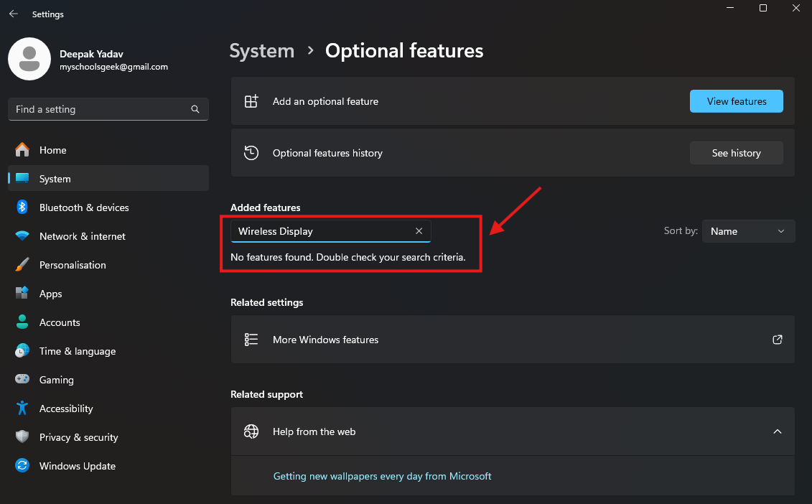Open Windows Update settings
Screen dimensions: 812x504
(108, 466)
